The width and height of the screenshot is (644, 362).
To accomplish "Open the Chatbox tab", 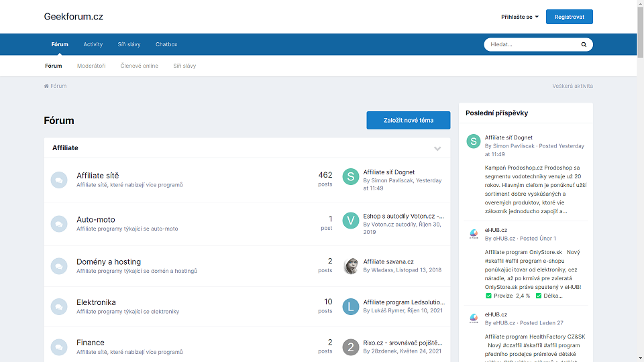I will pyautogui.click(x=166, y=45).
